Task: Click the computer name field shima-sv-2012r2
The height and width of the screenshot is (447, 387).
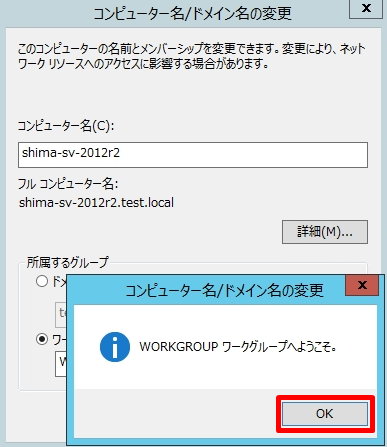Action: click(193, 155)
